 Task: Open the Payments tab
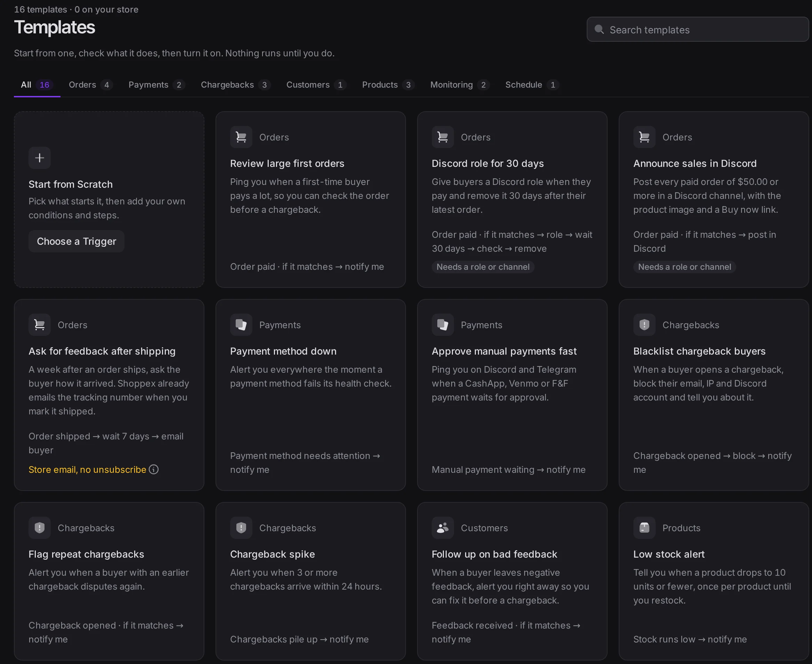[156, 85]
